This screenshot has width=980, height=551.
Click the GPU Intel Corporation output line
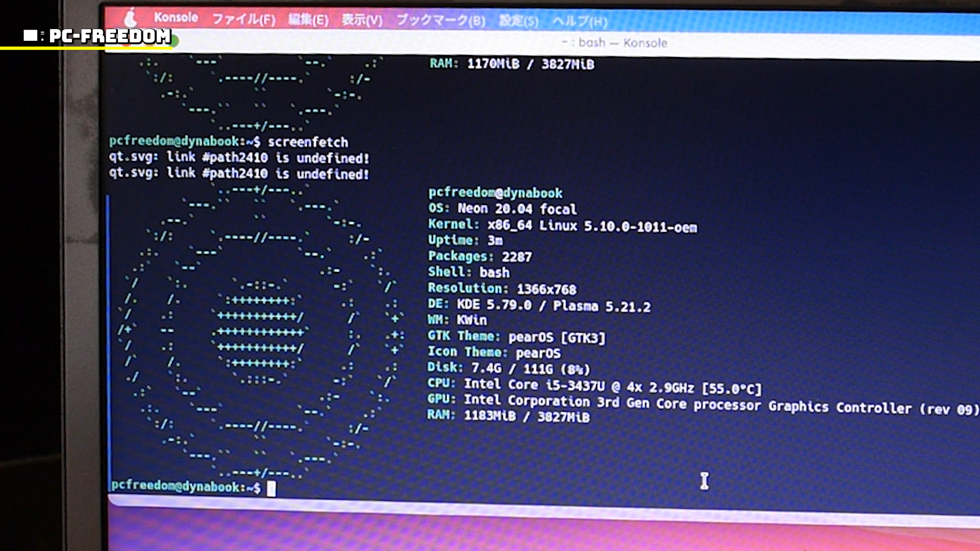click(702, 404)
